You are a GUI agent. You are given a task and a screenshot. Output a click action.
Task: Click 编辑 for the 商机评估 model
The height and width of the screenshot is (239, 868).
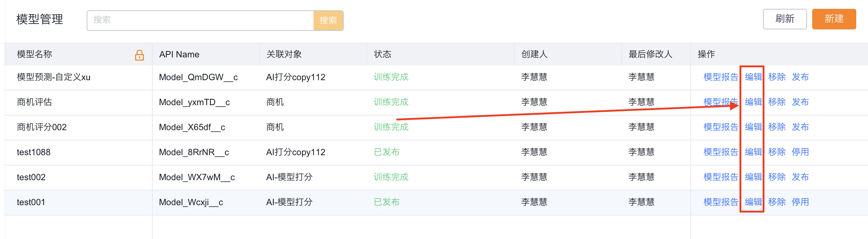[x=753, y=102]
